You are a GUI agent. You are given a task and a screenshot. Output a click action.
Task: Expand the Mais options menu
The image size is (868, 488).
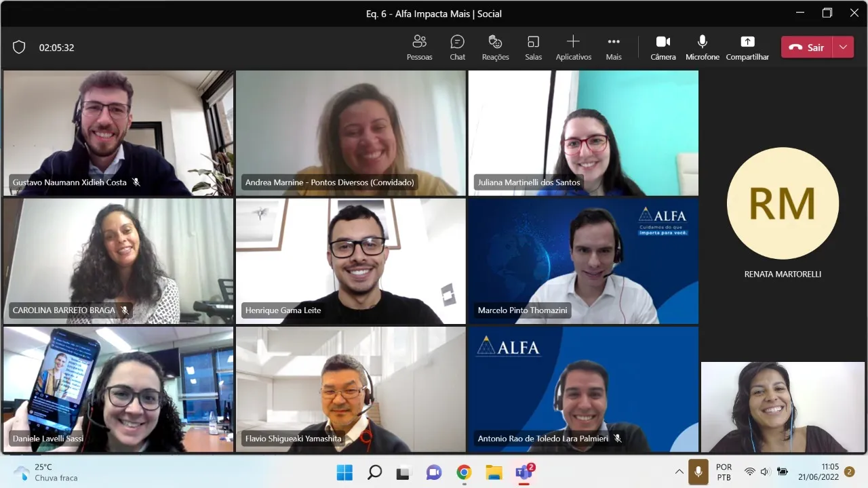(x=614, y=47)
